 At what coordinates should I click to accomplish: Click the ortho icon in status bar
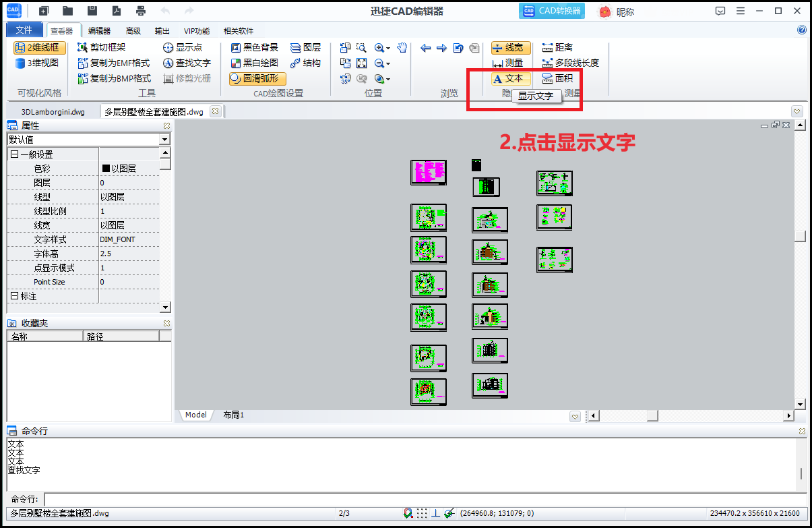tap(435, 513)
